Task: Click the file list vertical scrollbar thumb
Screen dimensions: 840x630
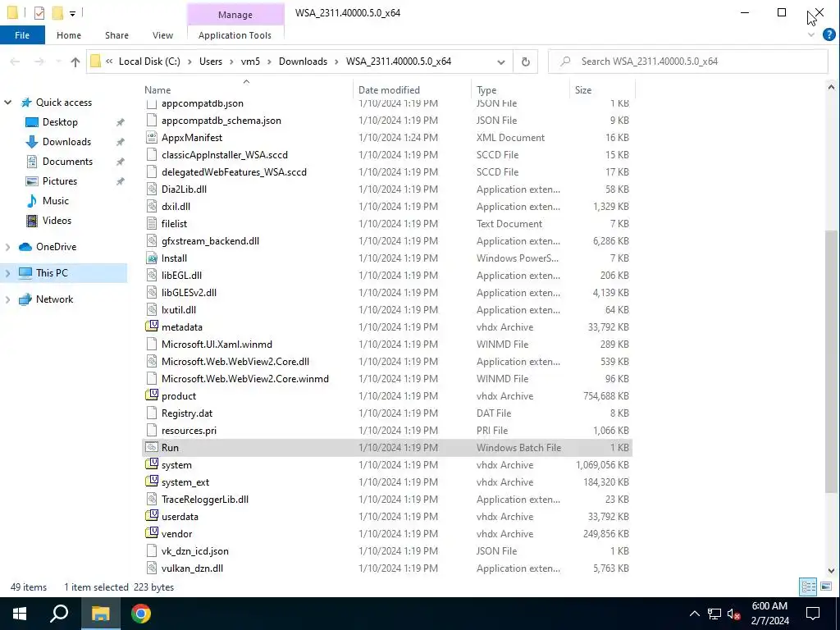Action: coord(831,362)
